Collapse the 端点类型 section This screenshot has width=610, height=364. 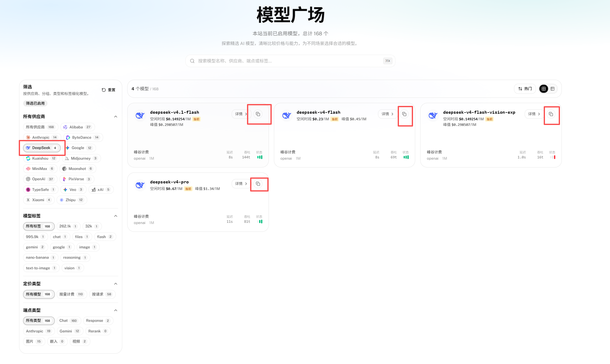tap(116, 310)
